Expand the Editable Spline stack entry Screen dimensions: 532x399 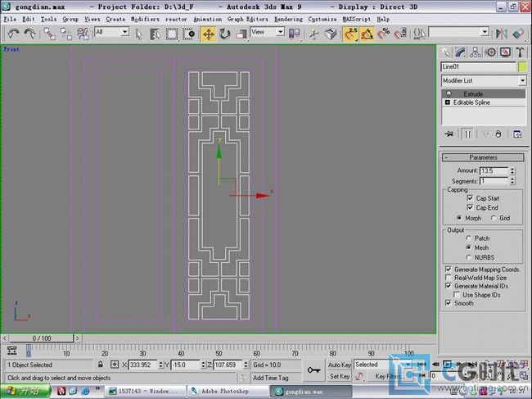point(448,102)
